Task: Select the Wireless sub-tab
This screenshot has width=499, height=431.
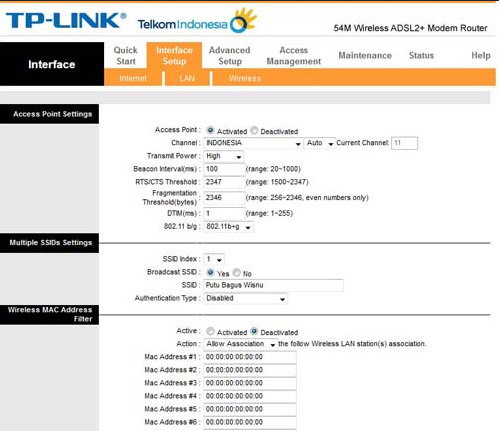Action: tap(245, 78)
